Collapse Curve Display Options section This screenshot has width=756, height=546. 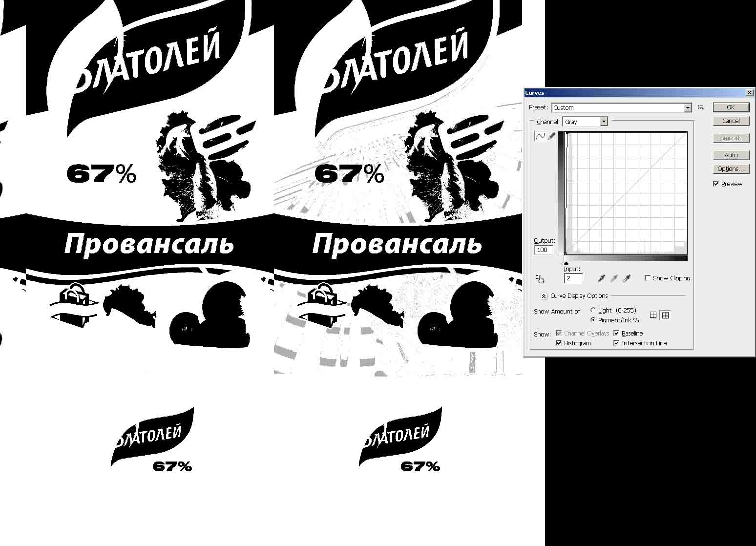[x=544, y=296]
